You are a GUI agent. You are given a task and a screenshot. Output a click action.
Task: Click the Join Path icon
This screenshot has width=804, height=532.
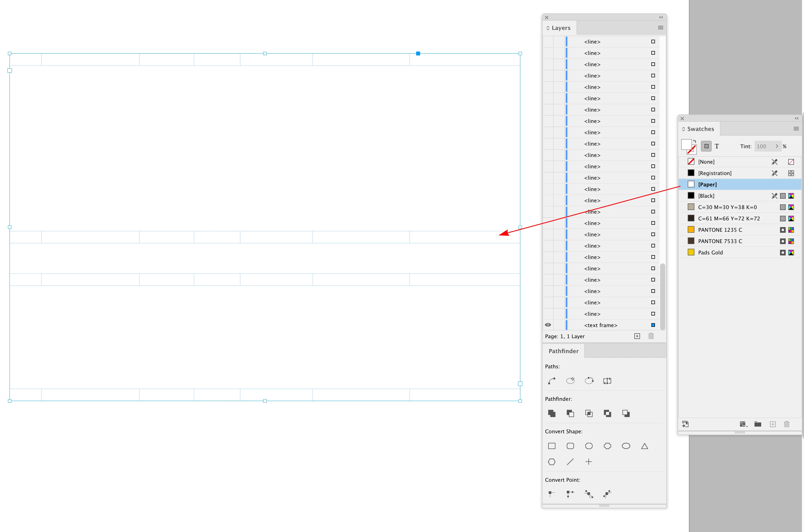(552, 381)
